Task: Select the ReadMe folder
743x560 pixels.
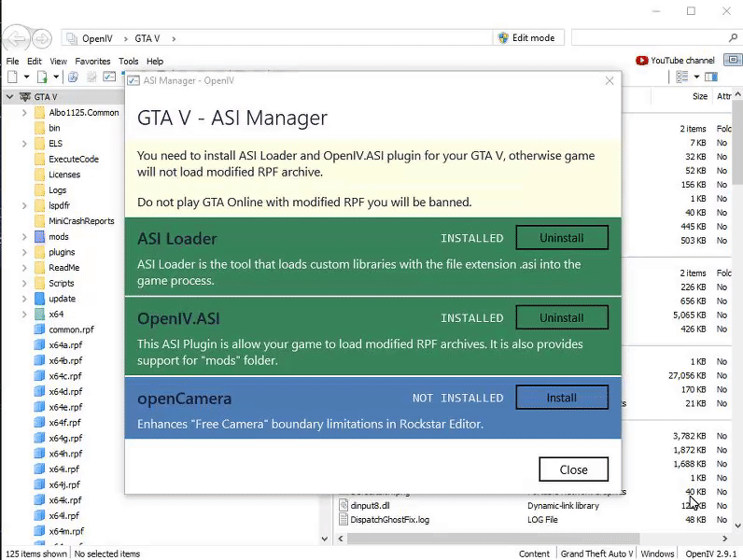Action: 64,268
